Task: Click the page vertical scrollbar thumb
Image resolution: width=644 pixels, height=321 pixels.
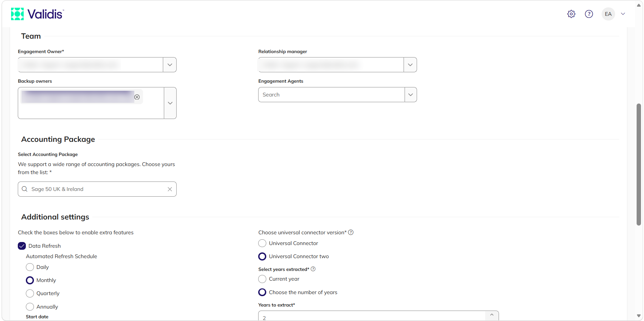Action: pos(639,164)
